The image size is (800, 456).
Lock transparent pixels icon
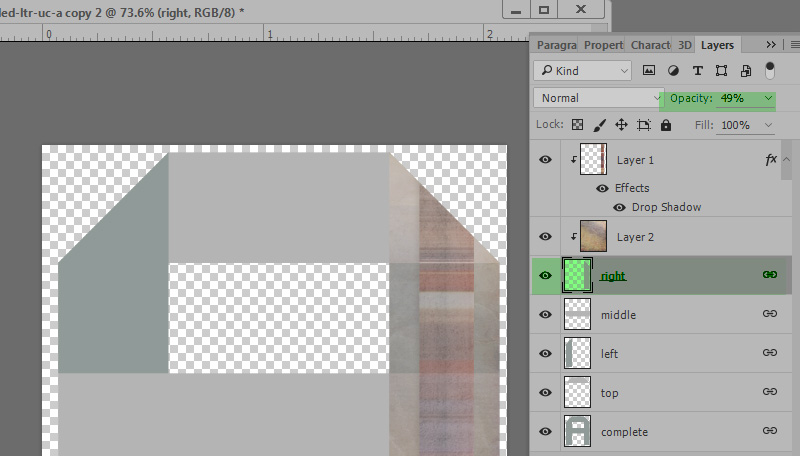pos(577,125)
